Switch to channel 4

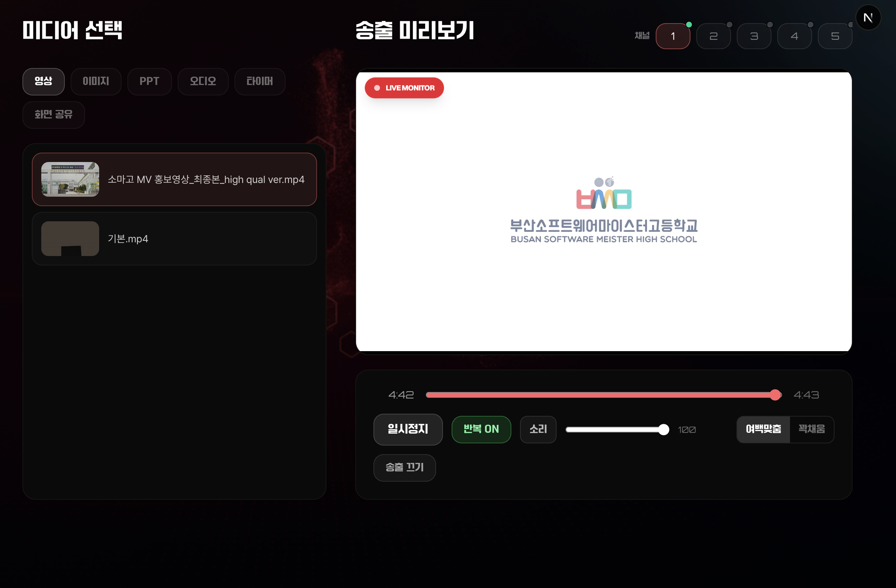pos(794,36)
